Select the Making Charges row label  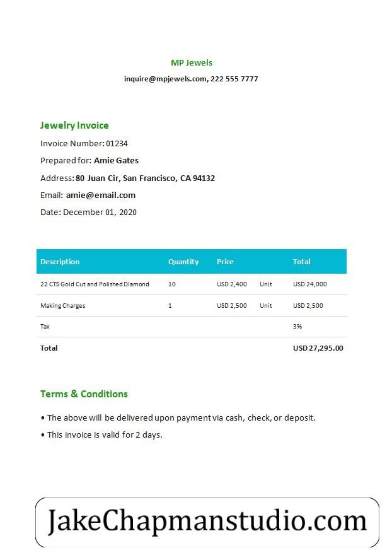(x=63, y=306)
